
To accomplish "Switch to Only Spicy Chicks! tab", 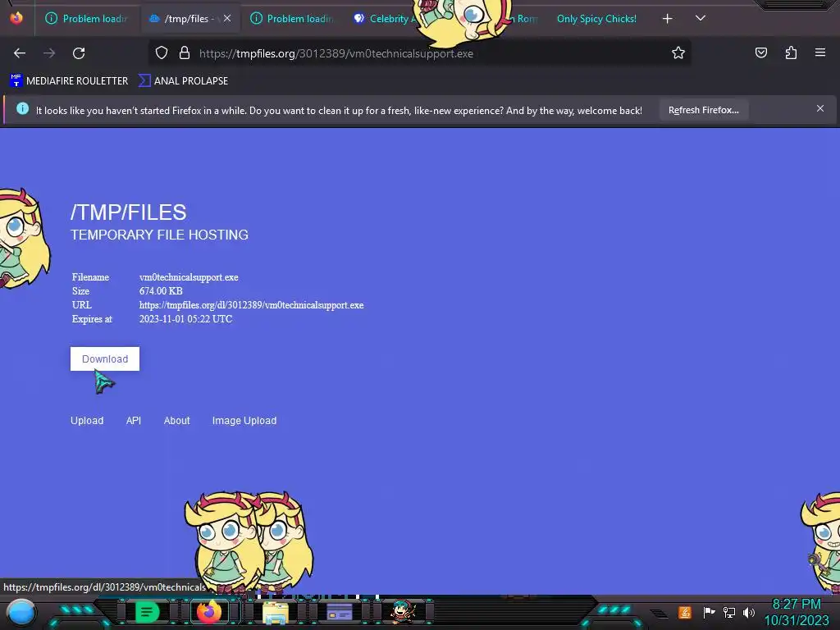I will click(596, 19).
